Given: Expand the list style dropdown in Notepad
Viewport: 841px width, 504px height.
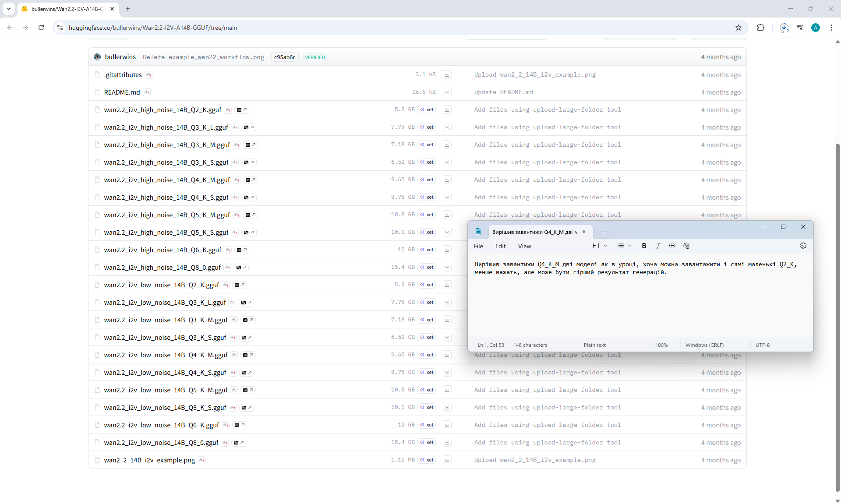Looking at the screenshot, I should click(624, 246).
